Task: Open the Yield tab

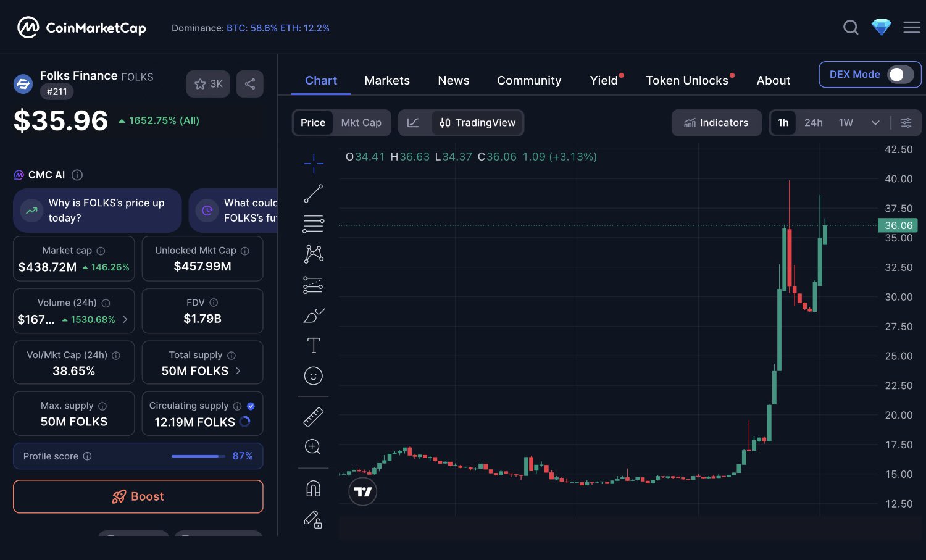Action: [605, 81]
